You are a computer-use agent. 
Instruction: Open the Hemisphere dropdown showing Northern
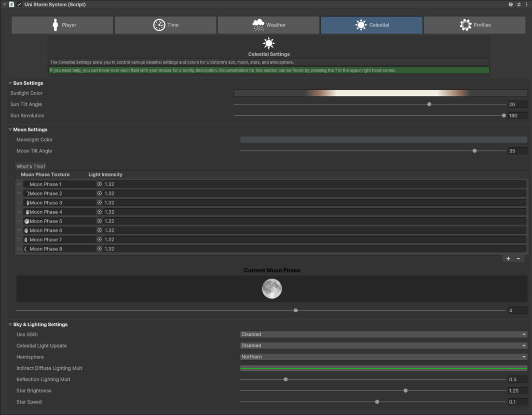coord(383,356)
